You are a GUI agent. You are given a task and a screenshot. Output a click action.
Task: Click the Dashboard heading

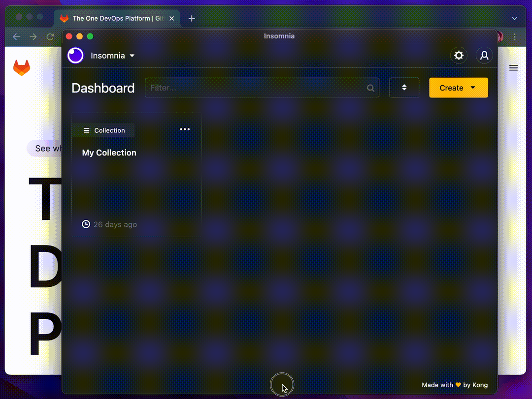tap(103, 88)
